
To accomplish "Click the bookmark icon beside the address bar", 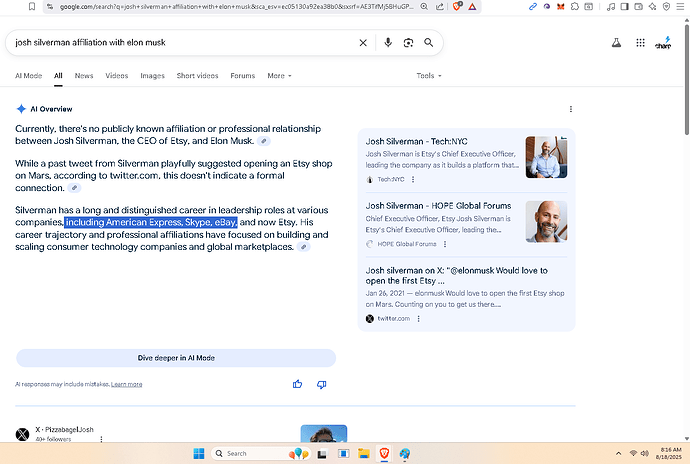I will tap(32, 6).
